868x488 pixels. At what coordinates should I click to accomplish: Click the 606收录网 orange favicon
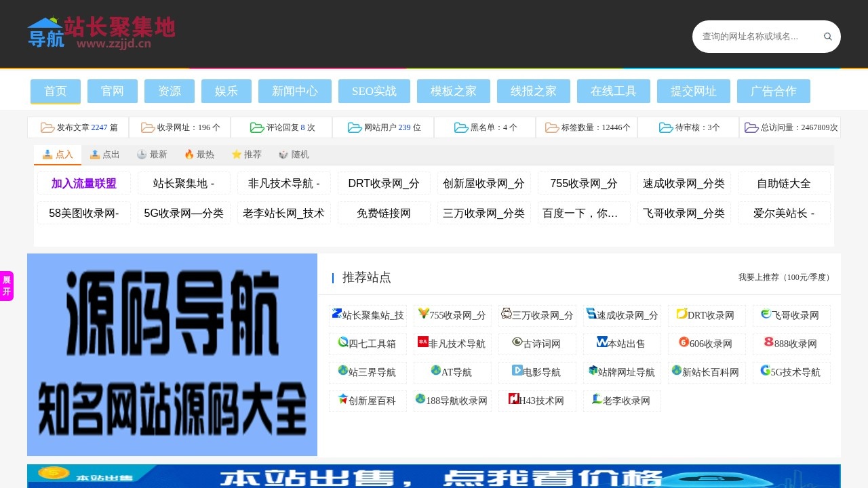(x=684, y=342)
